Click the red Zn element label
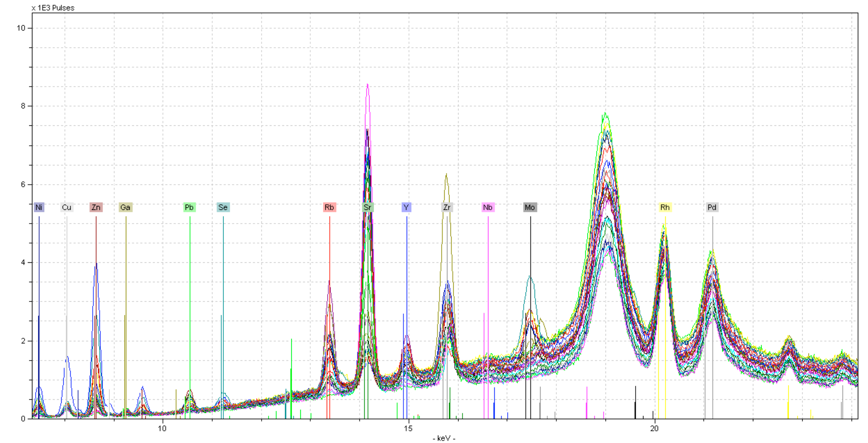 coord(96,207)
